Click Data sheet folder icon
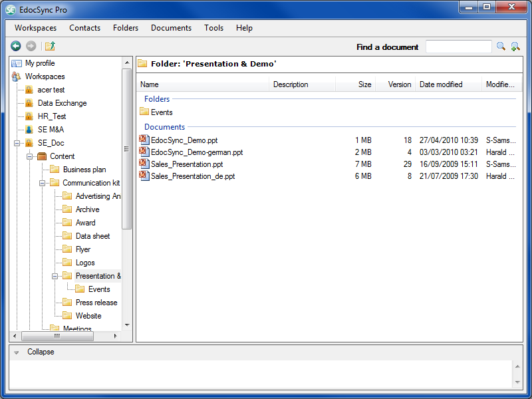The image size is (532, 399). 67,236
